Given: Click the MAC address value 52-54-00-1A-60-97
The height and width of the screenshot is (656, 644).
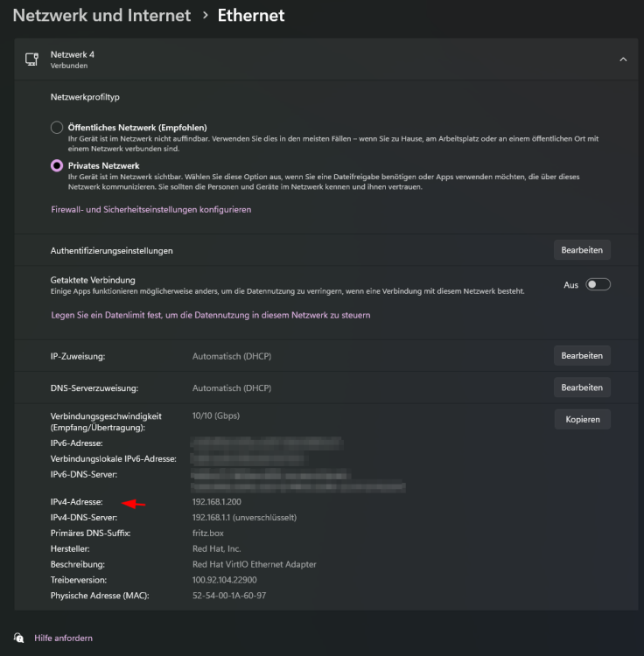Looking at the screenshot, I should click(x=229, y=596).
